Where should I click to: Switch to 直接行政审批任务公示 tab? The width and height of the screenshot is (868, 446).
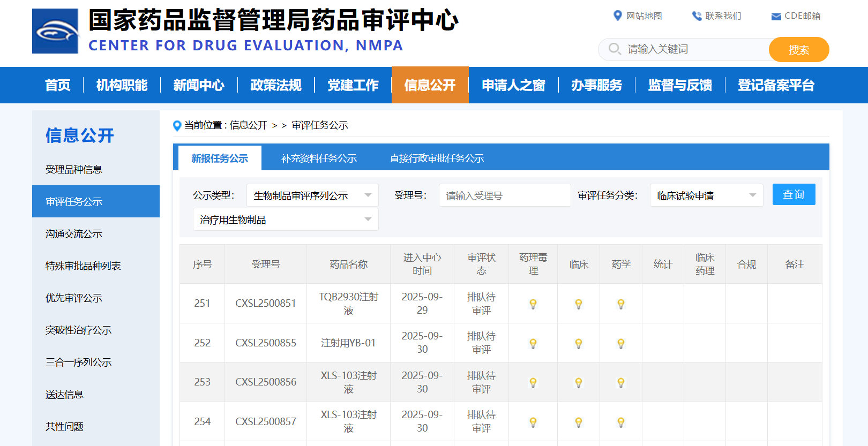tap(437, 158)
